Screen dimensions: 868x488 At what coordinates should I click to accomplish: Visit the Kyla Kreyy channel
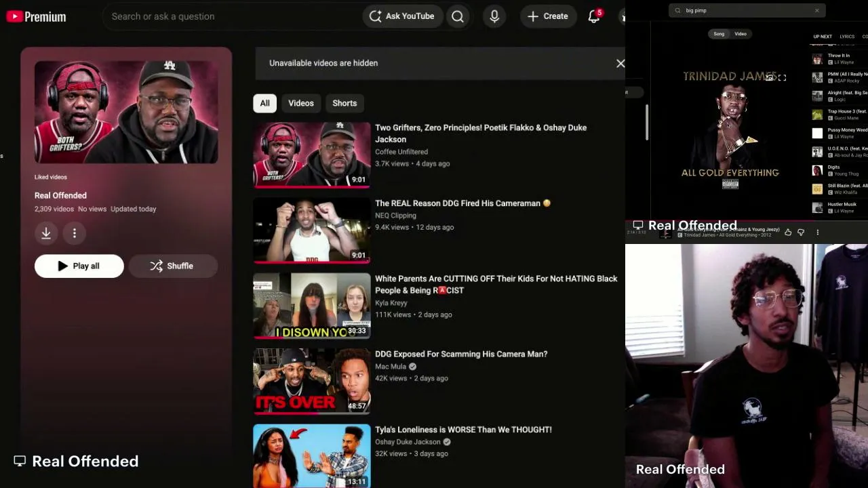[391, 303]
